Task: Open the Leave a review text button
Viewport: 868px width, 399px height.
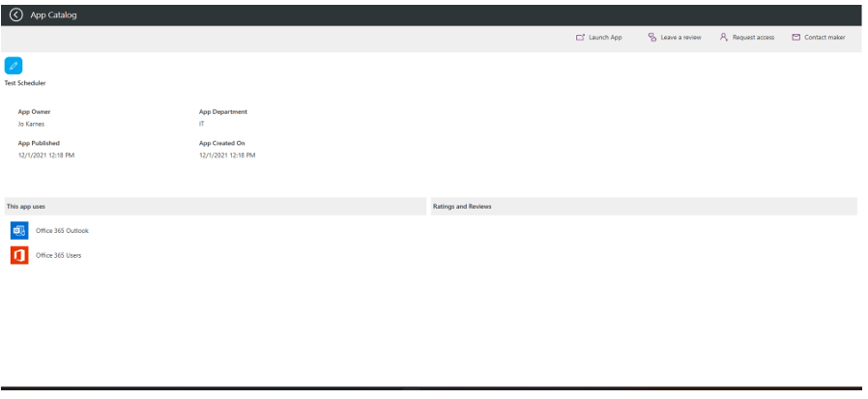Action: click(680, 38)
